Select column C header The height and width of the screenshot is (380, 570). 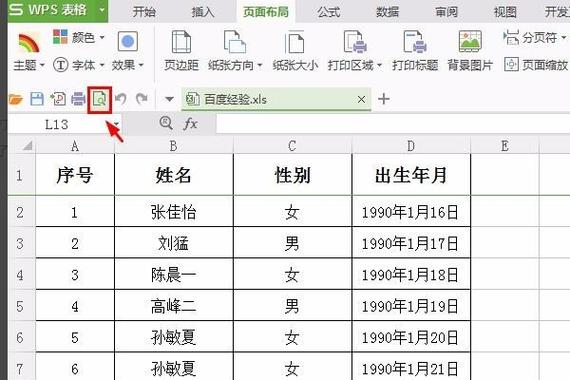293,146
